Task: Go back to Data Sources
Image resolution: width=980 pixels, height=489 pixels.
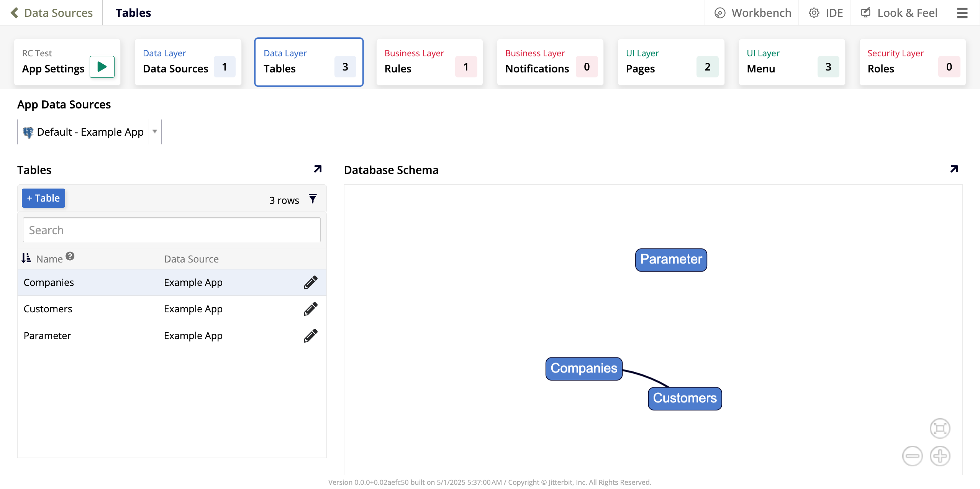Action: (52, 13)
